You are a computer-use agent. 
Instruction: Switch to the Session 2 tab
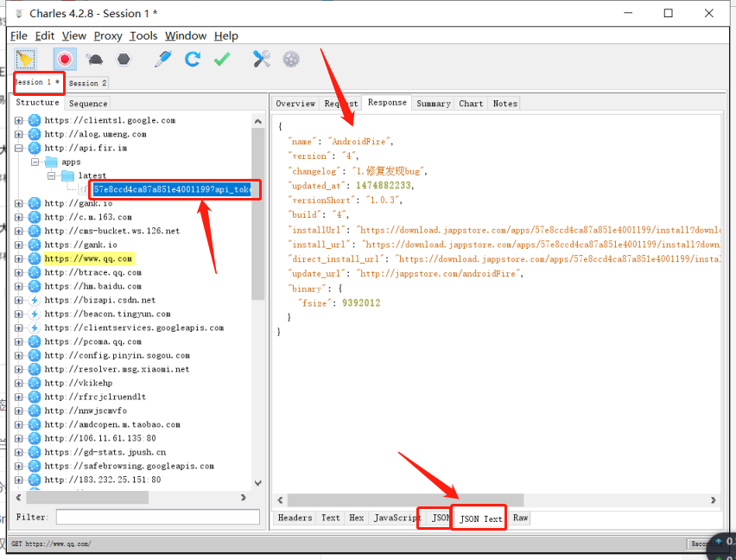coord(87,83)
